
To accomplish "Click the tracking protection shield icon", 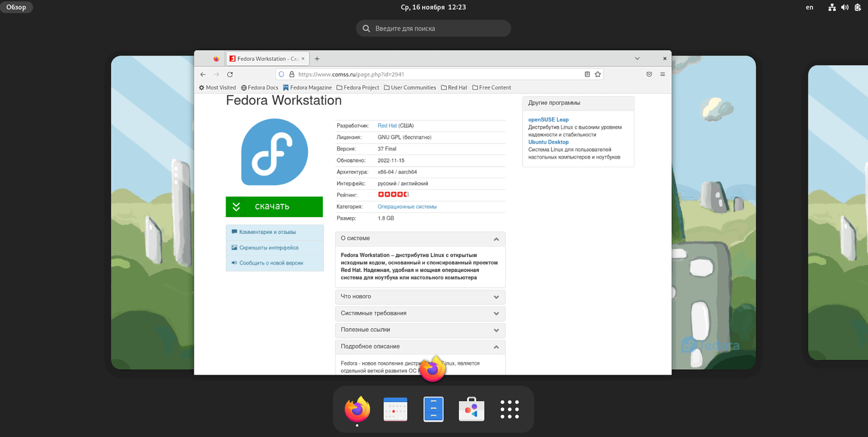I will (x=281, y=75).
